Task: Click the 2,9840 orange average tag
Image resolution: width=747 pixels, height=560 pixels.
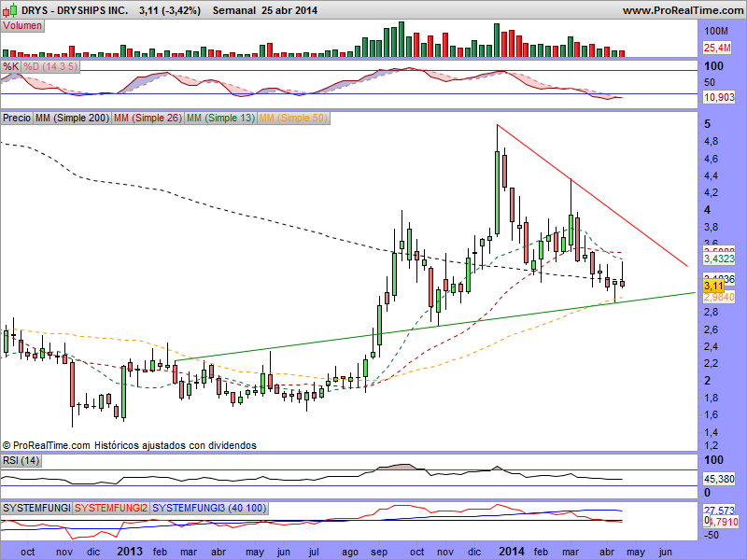Action: [x=719, y=297]
